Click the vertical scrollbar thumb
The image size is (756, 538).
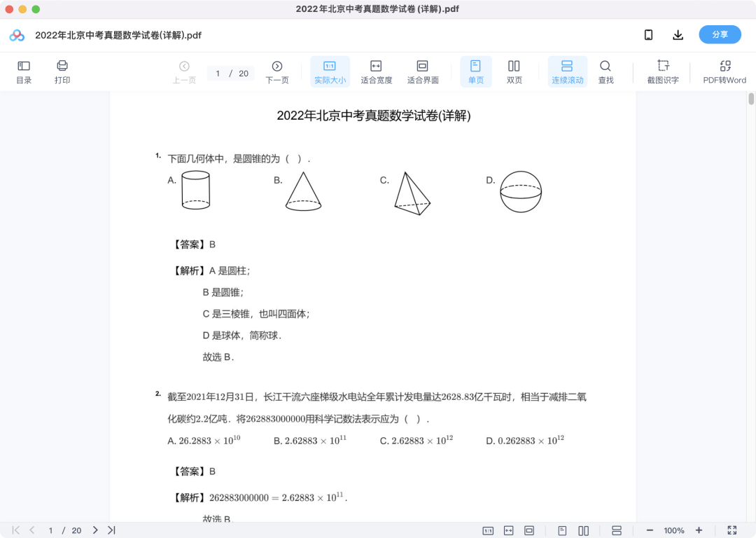coord(750,99)
